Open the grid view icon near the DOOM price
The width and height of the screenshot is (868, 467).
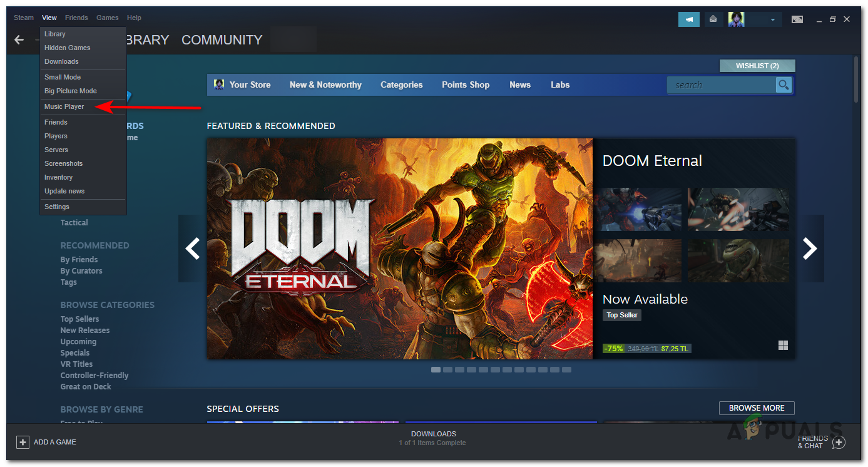click(x=783, y=345)
